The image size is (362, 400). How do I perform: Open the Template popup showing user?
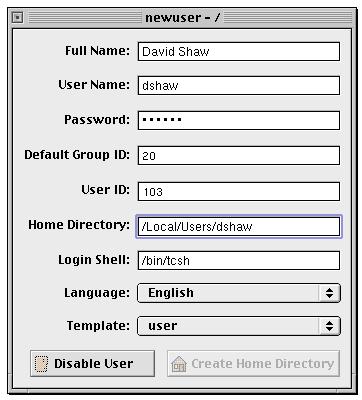239,326
